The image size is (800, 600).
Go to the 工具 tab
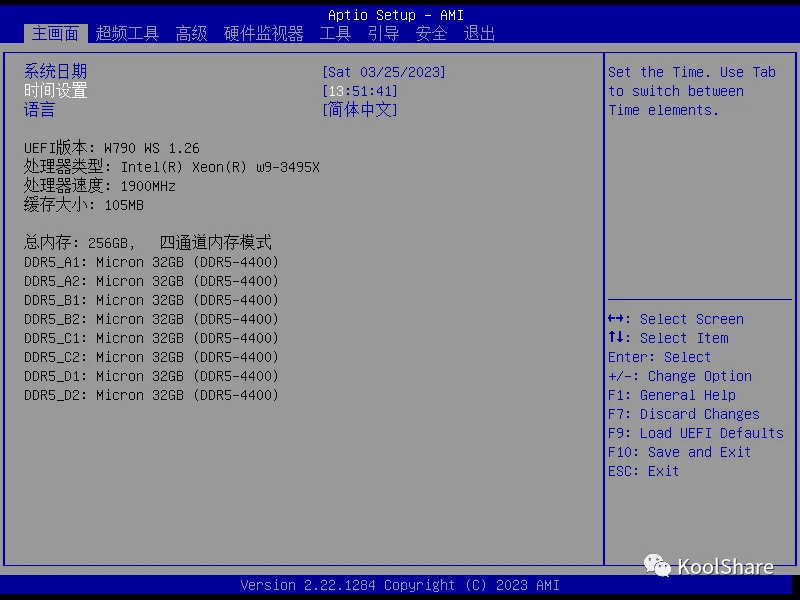335,34
